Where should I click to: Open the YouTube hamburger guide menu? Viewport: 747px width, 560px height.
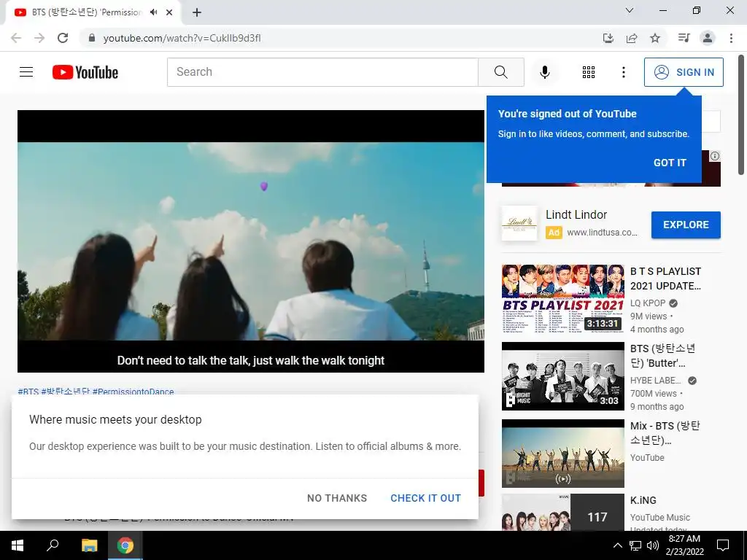pos(26,72)
